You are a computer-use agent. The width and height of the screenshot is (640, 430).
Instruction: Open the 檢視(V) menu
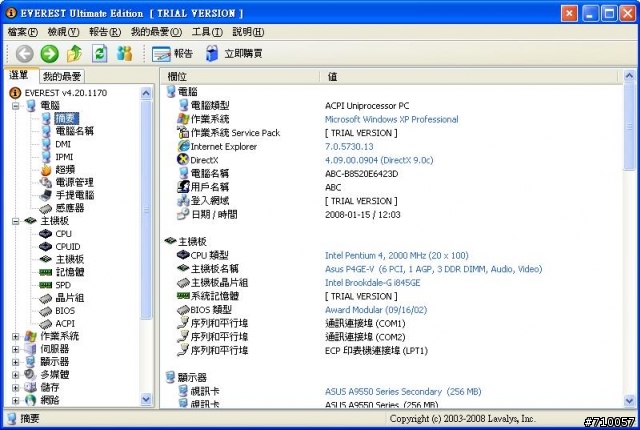pos(63,31)
